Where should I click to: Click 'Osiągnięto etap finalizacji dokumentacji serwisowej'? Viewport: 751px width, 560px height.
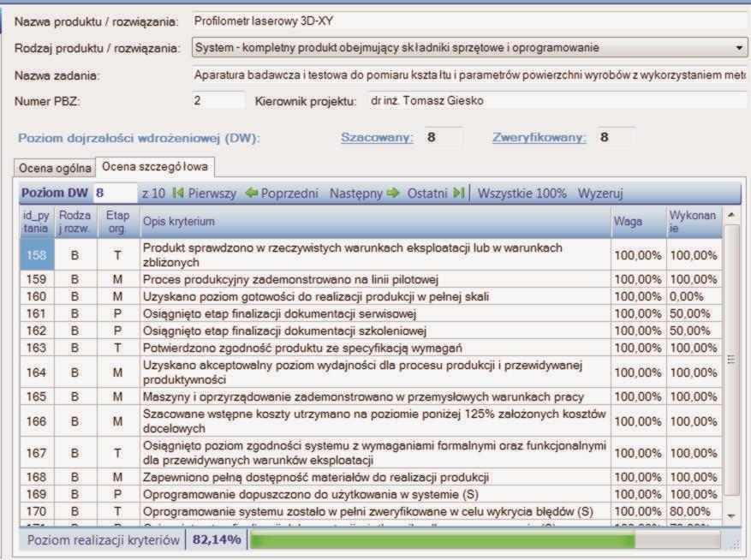[280, 313]
